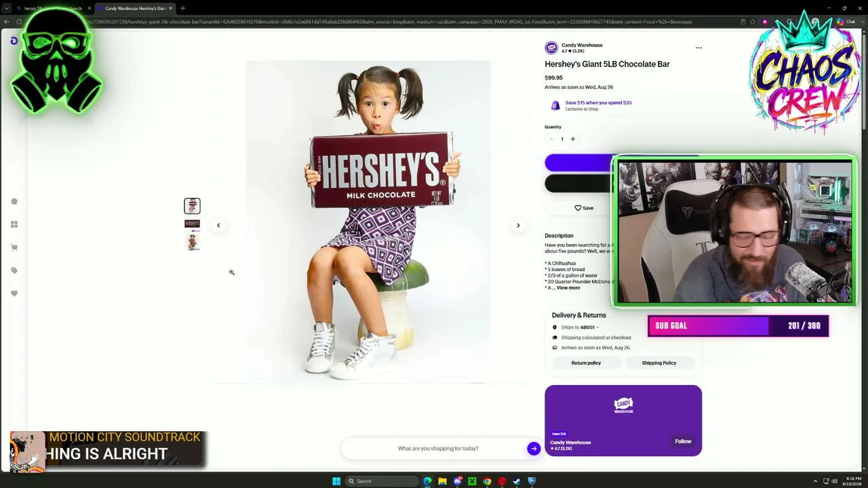Viewport: 868px width, 488px height.
Task: Switch to the Candy Warehouse Hershey's browser tab
Action: [136, 8]
